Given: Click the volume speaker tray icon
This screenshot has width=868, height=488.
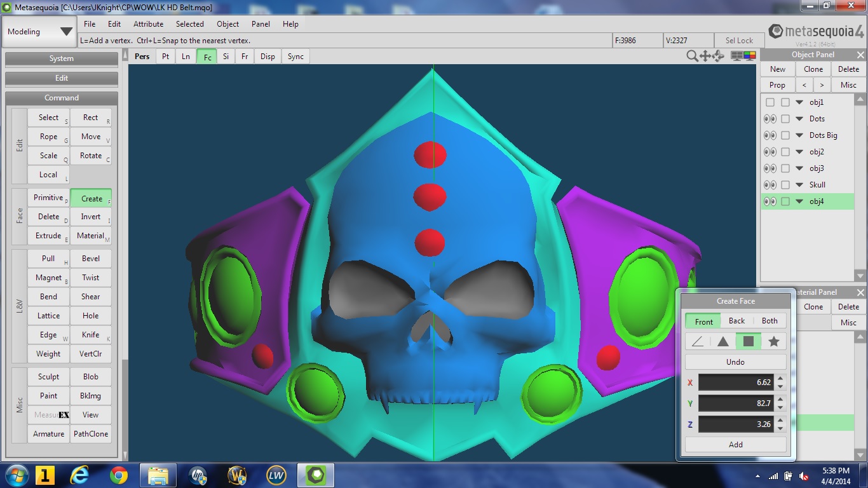Looking at the screenshot, I should click(x=804, y=476).
